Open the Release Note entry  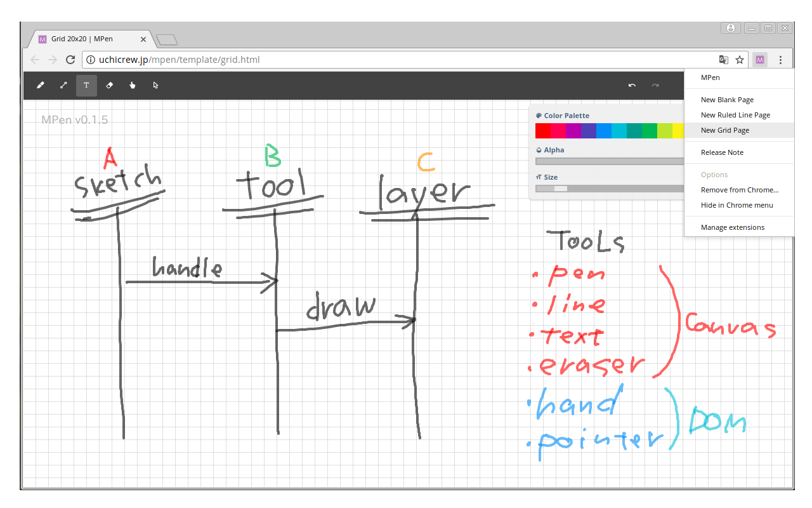pyautogui.click(x=722, y=152)
